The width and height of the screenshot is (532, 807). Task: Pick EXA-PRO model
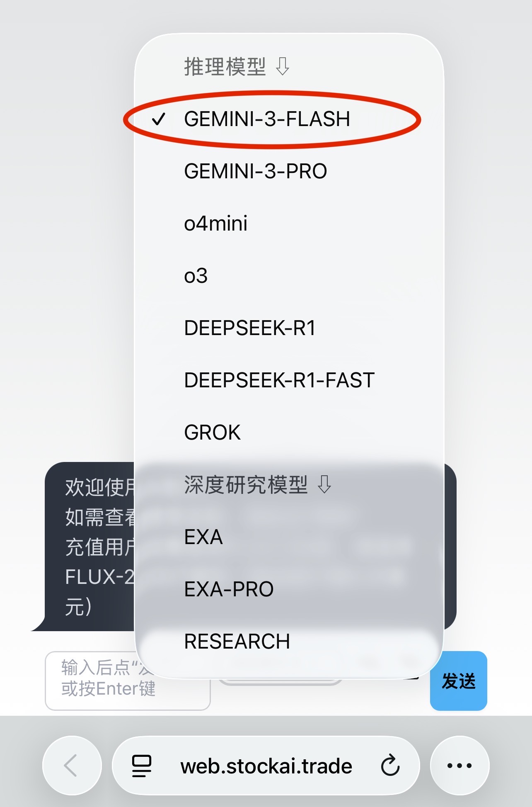tap(229, 589)
